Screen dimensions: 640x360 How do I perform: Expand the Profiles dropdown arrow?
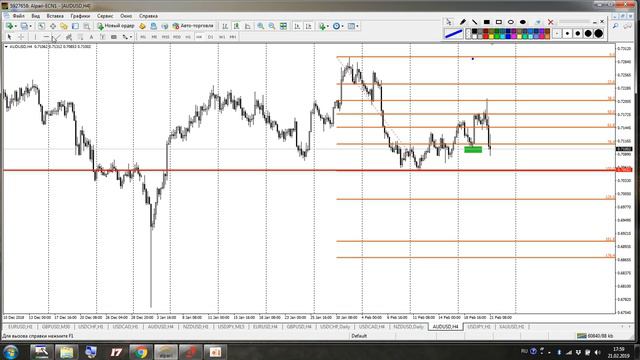click(x=30, y=26)
